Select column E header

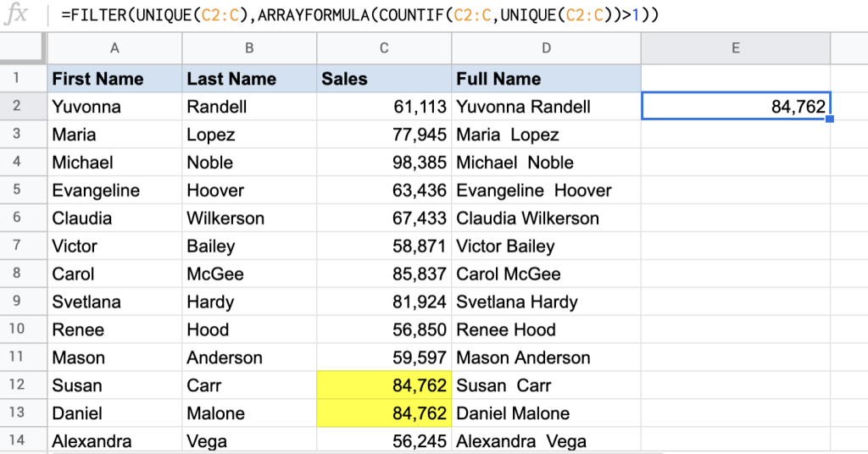point(735,48)
